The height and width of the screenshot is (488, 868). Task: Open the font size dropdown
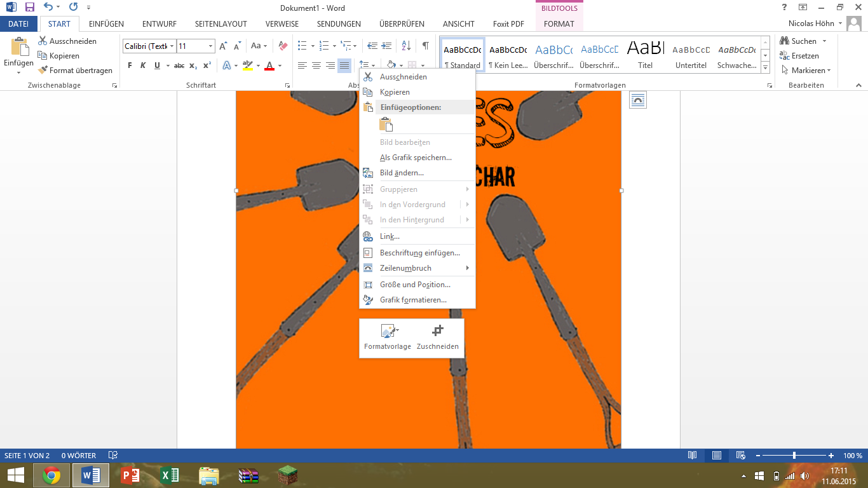point(210,46)
